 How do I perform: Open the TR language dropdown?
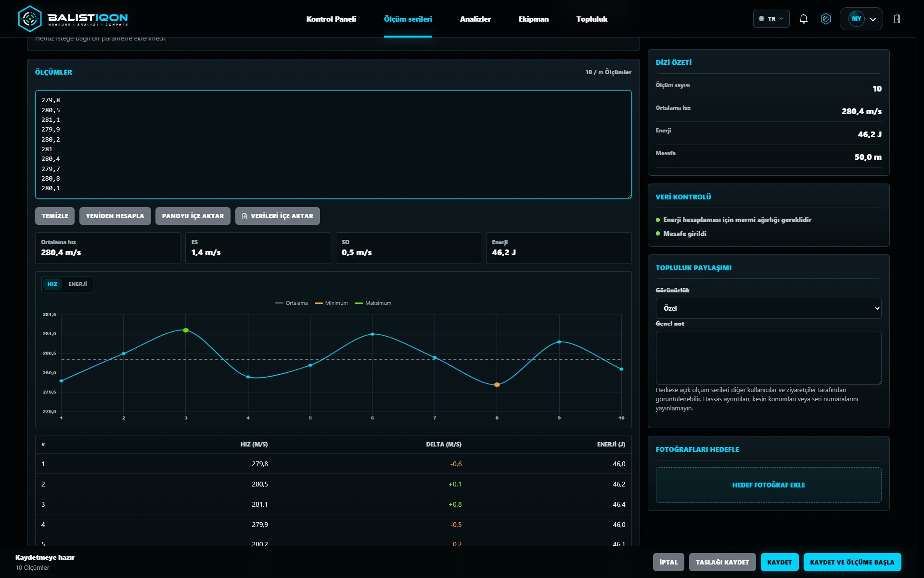coord(771,19)
